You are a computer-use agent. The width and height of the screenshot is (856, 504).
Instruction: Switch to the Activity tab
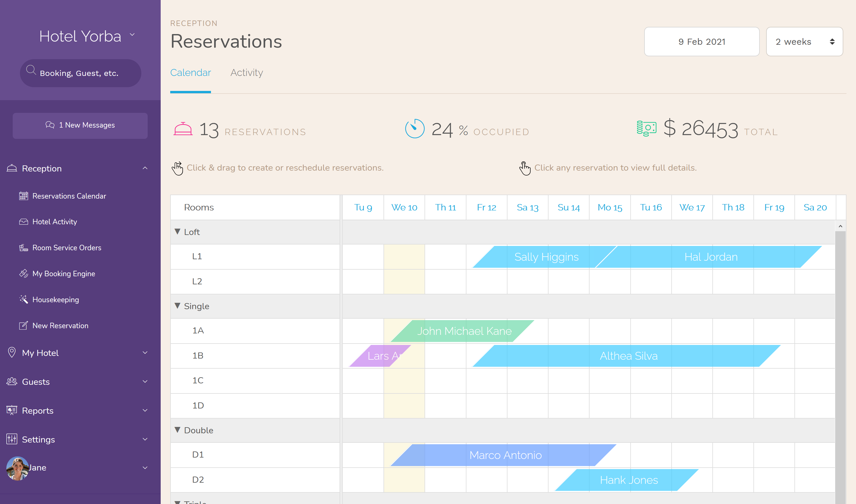pos(246,73)
